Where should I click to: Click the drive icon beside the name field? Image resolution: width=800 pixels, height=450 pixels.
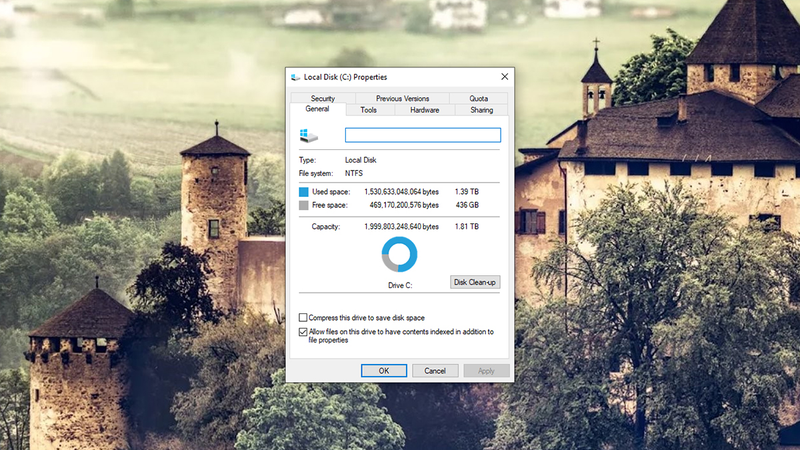pos(309,136)
